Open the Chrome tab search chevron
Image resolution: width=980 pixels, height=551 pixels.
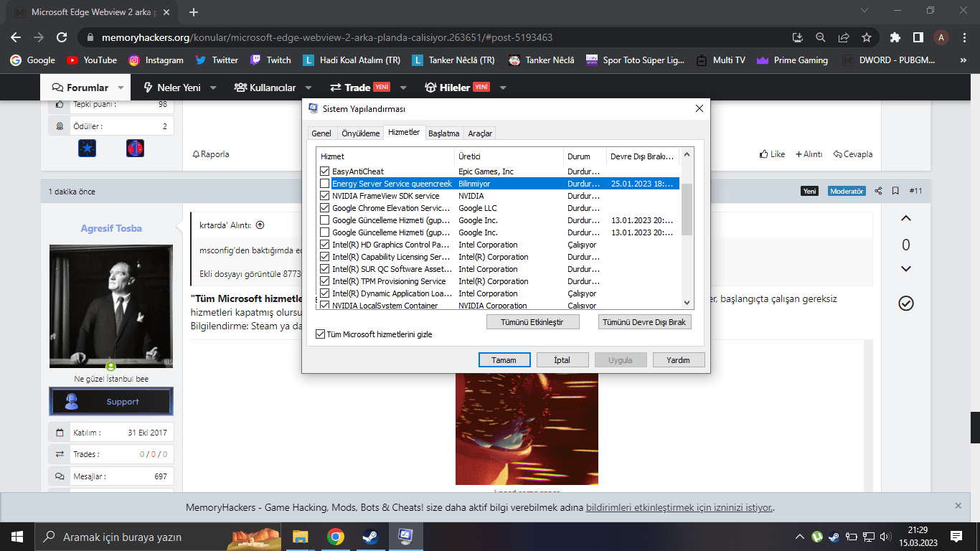[x=864, y=11]
